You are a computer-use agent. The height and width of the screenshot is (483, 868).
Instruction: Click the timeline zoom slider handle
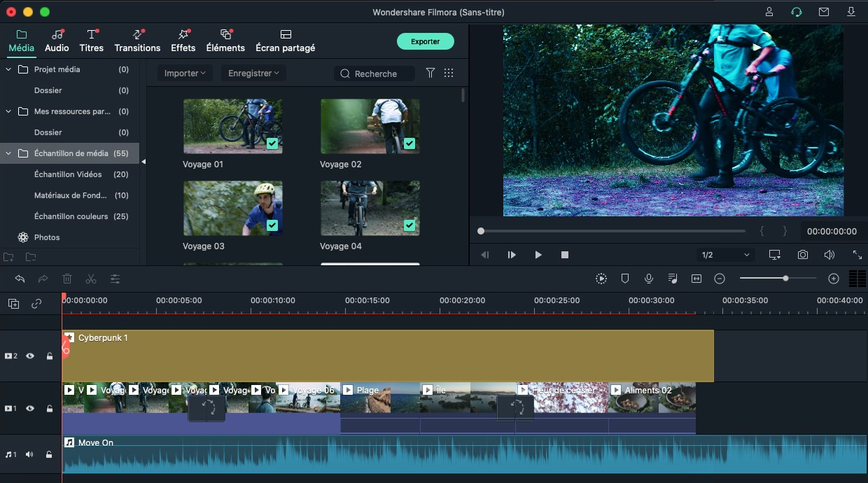click(785, 279)
